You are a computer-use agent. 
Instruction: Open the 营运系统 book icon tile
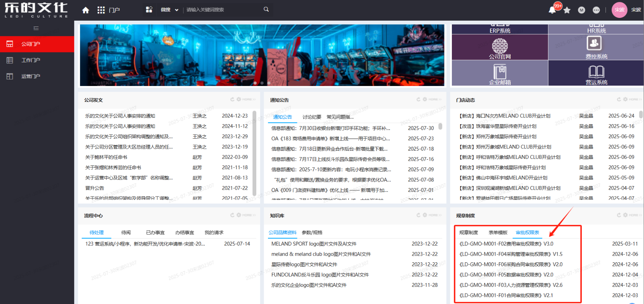click(596, 72)
